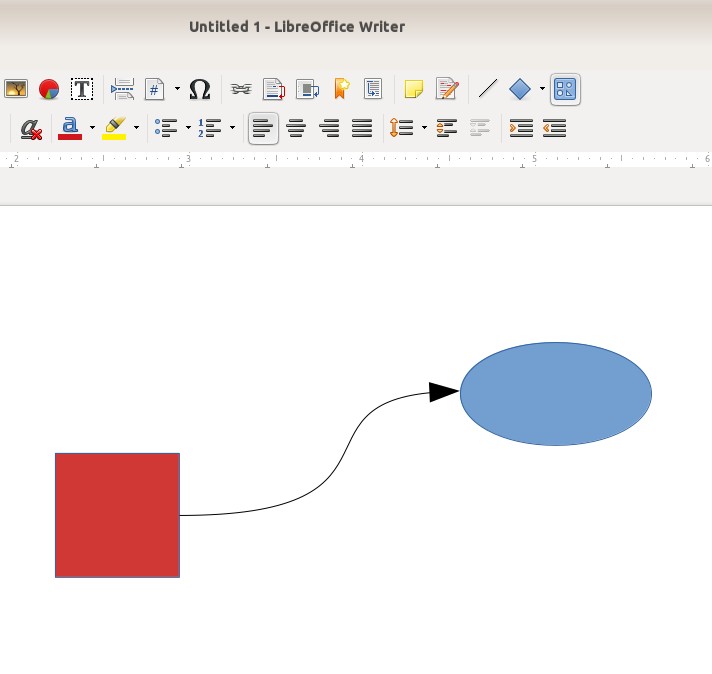712x674 pixels.
Task: Apply red font color
Action: pos(70,129)
